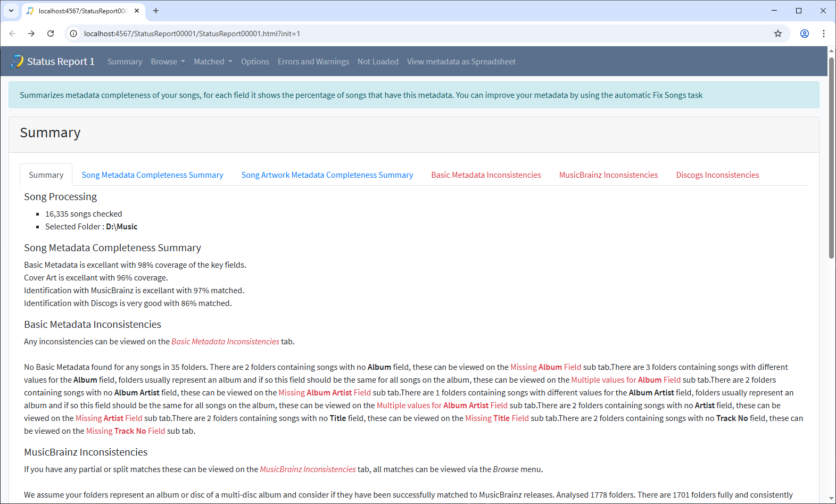Click the 'D:\Music' selected folder text
The image size is (836, 504).
121,227
